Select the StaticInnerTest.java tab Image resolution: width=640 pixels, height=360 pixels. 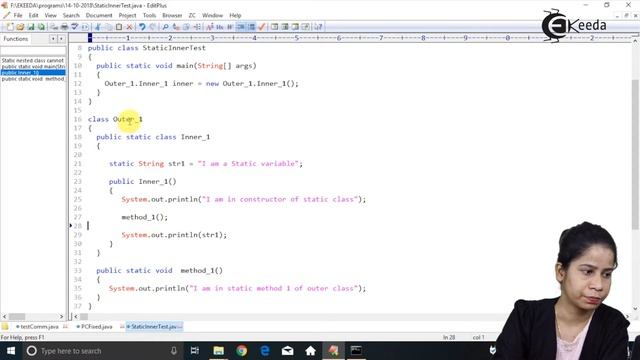click(154, 327)
